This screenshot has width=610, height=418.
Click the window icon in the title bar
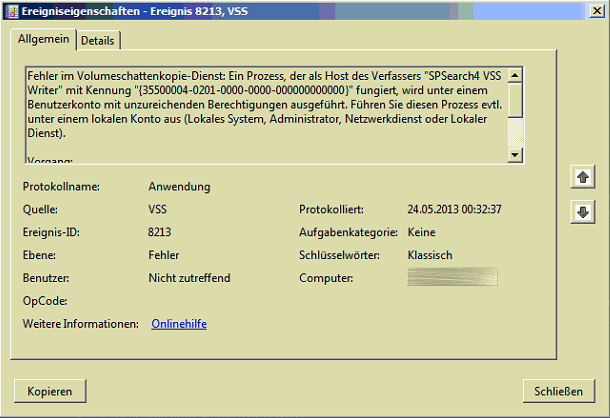tap(10, 10)
